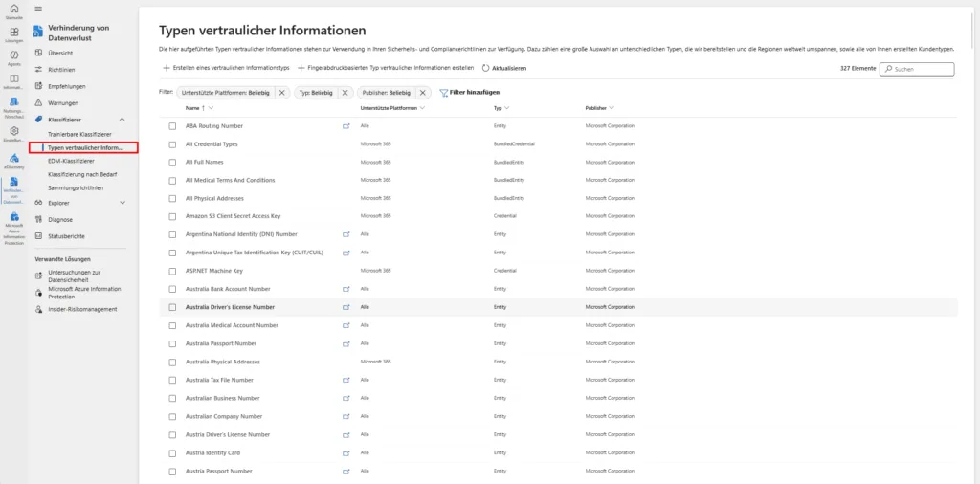Open Microsoft Azure Information Protection rail icon

click(13, 216)
